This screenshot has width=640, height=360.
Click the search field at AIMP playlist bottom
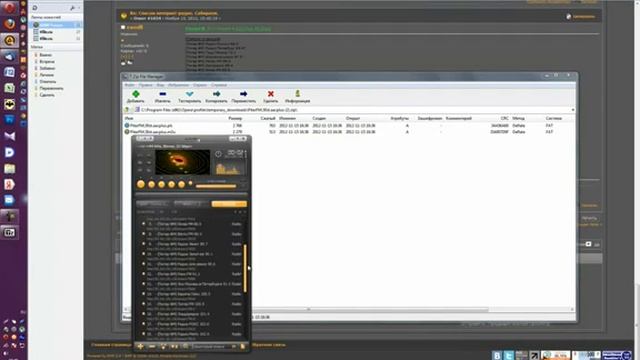(x=213, y=347)
